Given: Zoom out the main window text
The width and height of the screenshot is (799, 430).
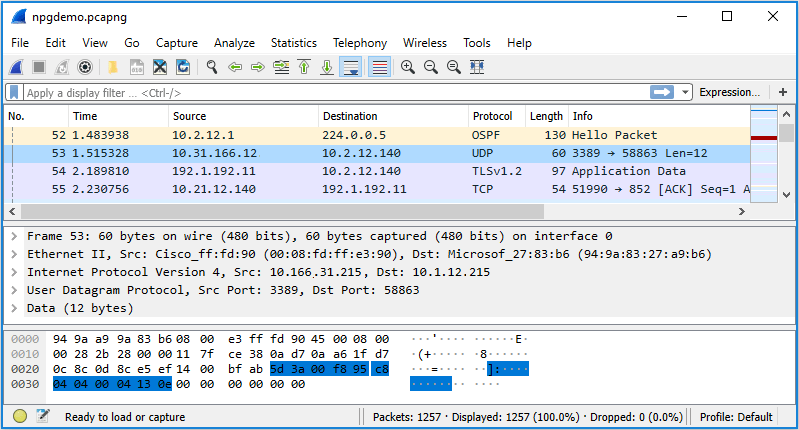Looking at the screenshot, I should [x=431, y=67].
